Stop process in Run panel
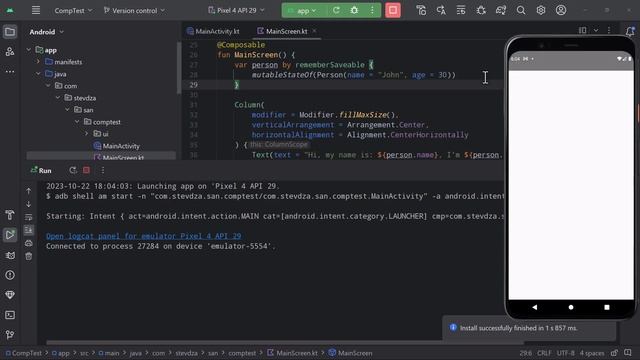Viewport: 640px width, 360px height. [x=87, y=170]
